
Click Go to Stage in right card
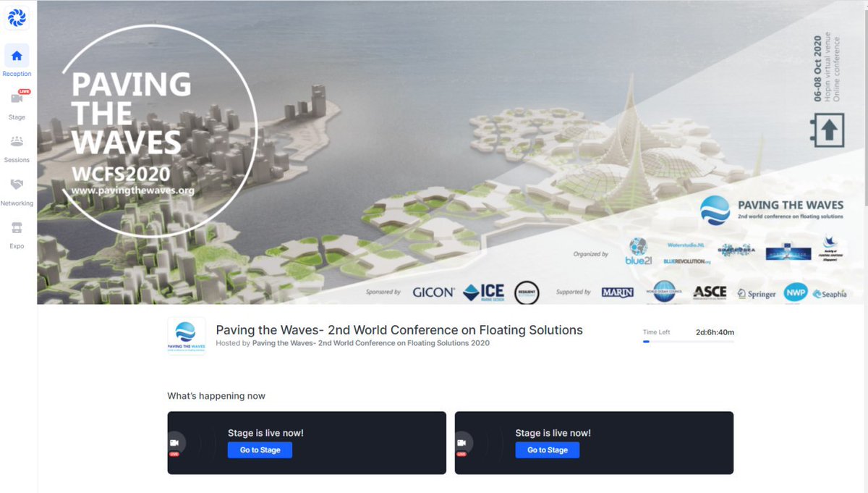(x=548, y=450)
